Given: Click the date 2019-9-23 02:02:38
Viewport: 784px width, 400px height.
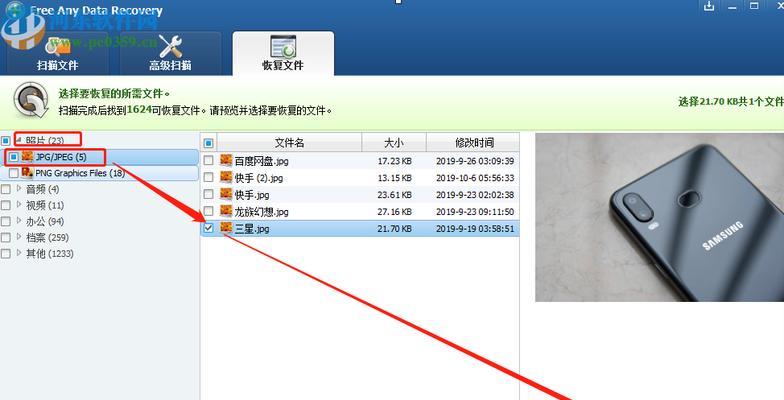Looking at the screenshot, I should [x=475, y=195].
